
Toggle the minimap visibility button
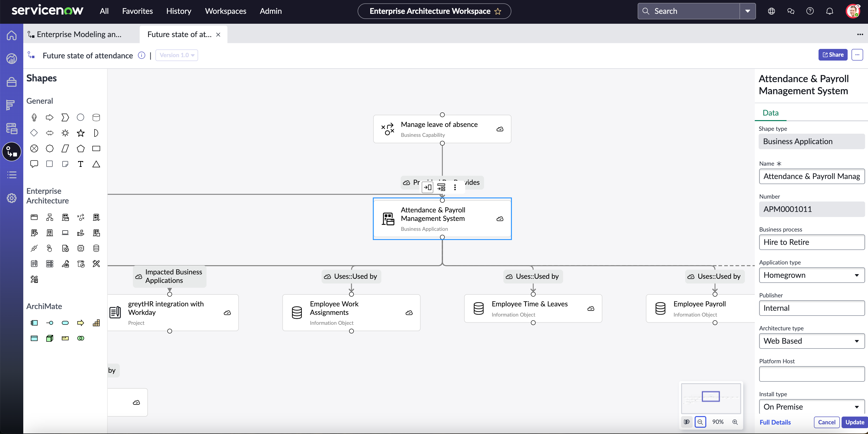(687, 422)
